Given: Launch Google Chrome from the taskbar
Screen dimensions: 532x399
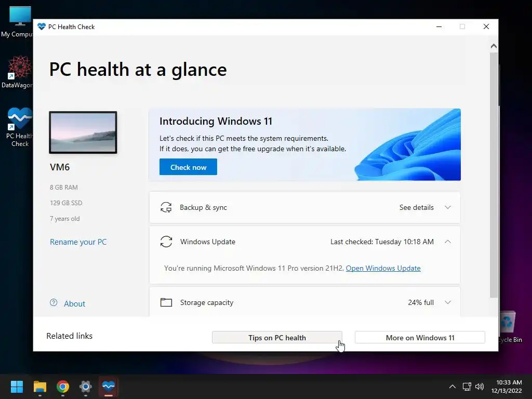Looking at the screenshot, I should [x=63, y=387].
